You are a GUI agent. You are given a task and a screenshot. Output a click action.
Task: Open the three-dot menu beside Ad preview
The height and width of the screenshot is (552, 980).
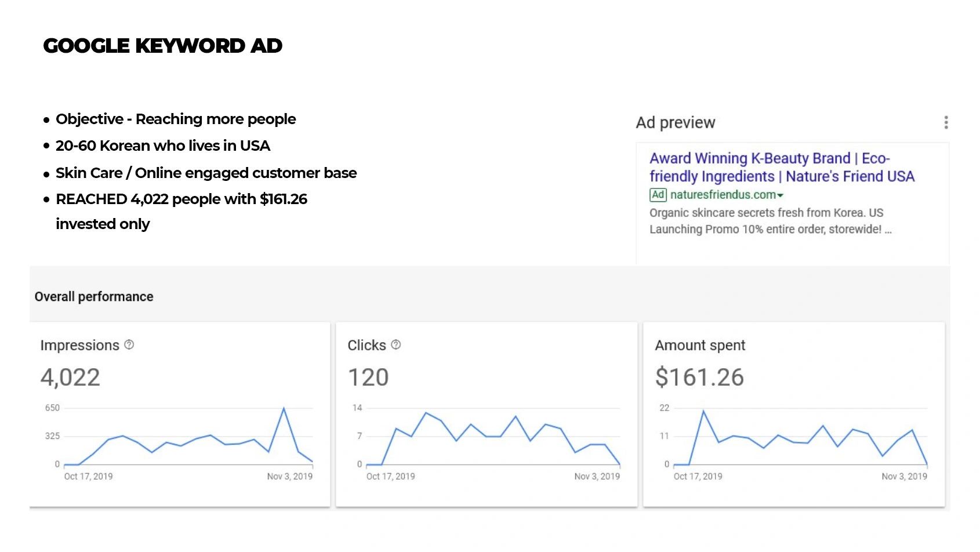coord(946,122)
